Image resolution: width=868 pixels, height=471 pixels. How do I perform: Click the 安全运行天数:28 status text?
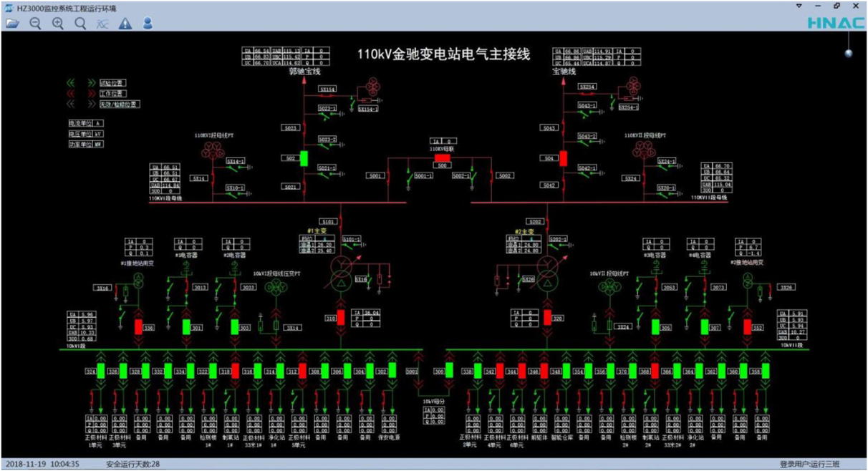coord(132,464)
